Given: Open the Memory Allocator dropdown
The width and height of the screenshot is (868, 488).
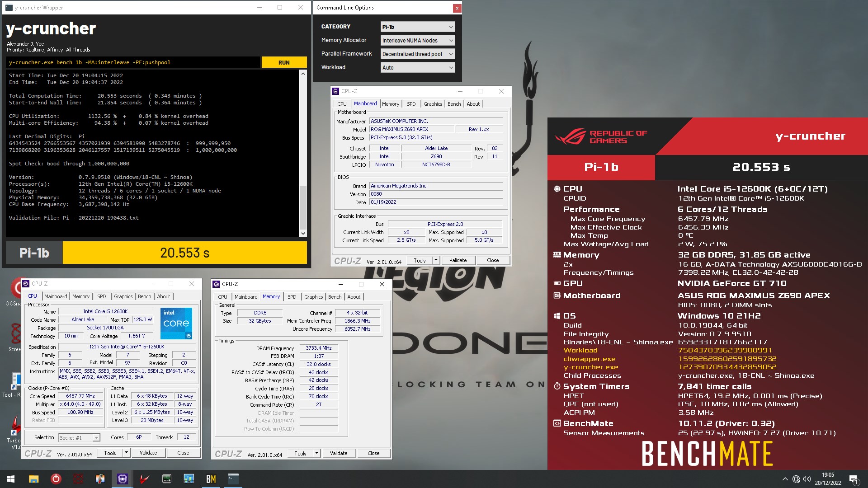Looking at the screenshot, I should (x=417, y=41).
